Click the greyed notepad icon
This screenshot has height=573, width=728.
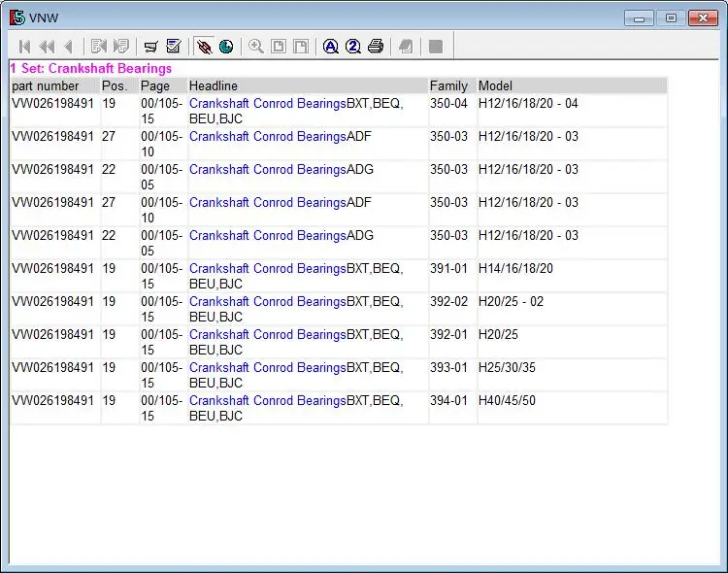[406, 47]
